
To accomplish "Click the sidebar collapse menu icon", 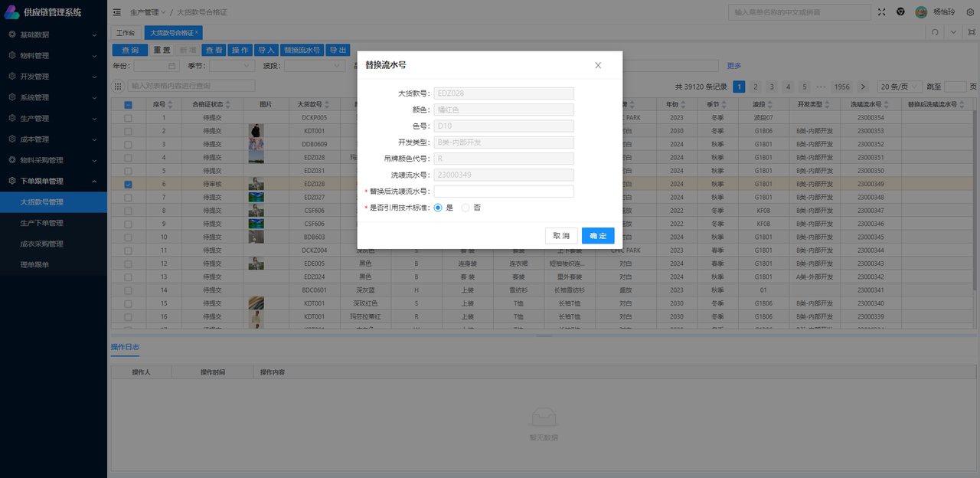I will (116, 12).
